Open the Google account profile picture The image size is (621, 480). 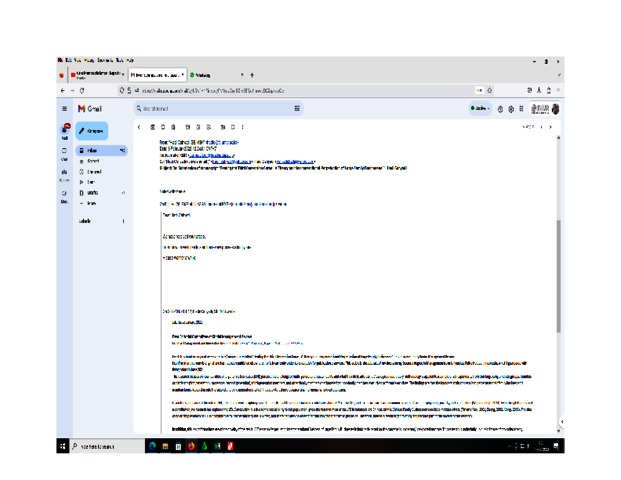555,108
